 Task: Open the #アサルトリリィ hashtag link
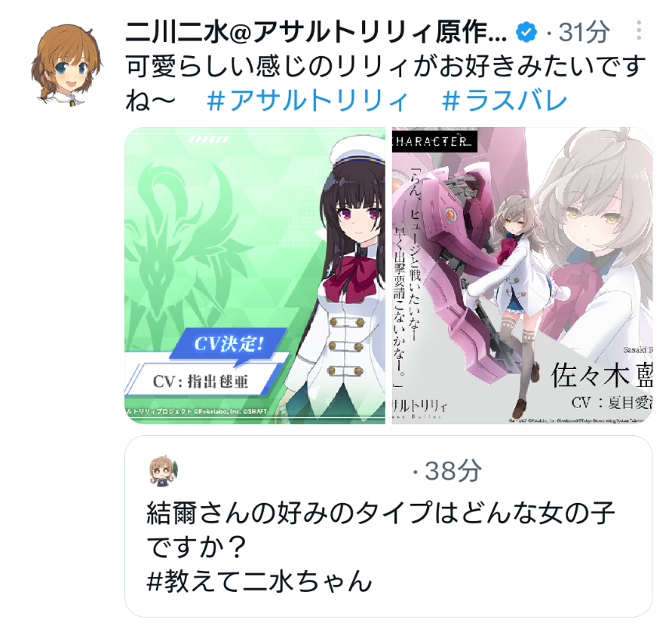point(307,101)
